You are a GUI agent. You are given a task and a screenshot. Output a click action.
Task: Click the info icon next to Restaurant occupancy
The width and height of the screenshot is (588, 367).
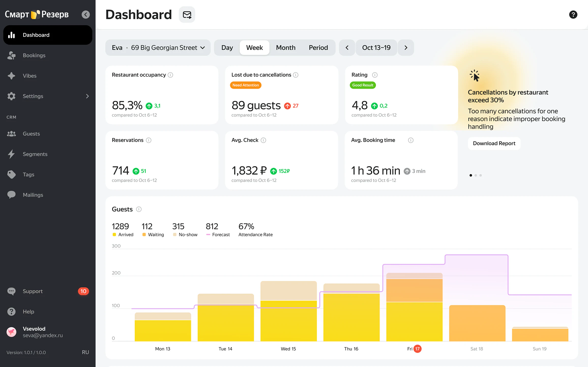pos(170,75)
